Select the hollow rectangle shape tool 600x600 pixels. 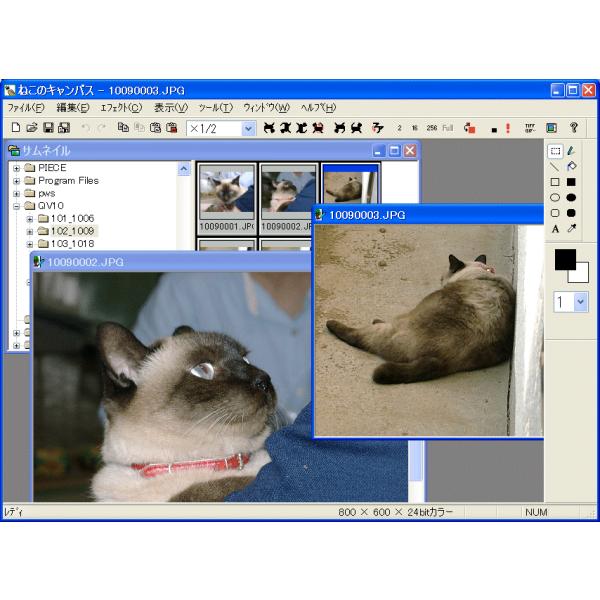click(555, 182)
